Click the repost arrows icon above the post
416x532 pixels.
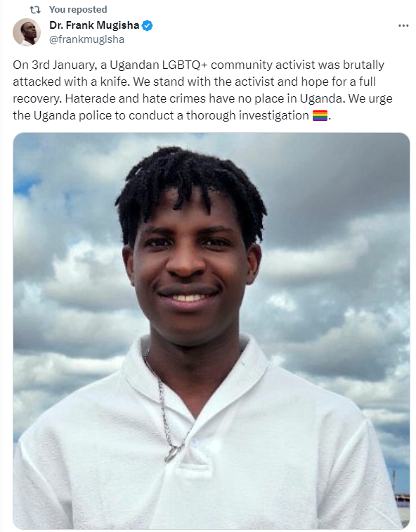[35, 10]
